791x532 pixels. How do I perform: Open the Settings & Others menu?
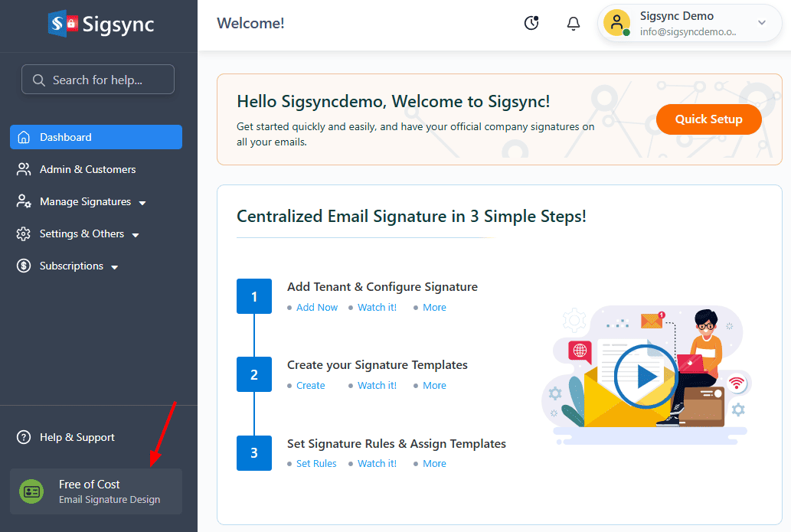pos(82,234)
